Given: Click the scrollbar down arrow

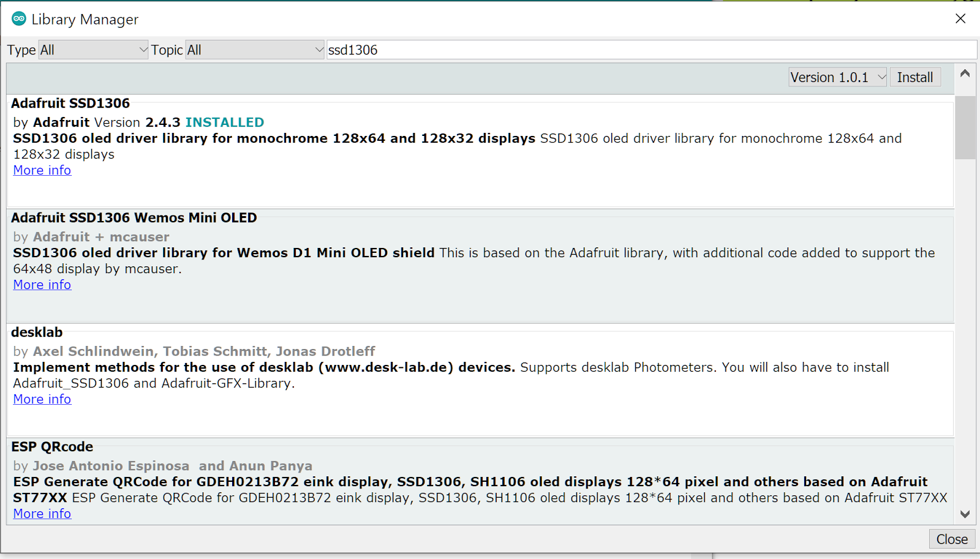Looking at the screenshot, I should [965, 514].
